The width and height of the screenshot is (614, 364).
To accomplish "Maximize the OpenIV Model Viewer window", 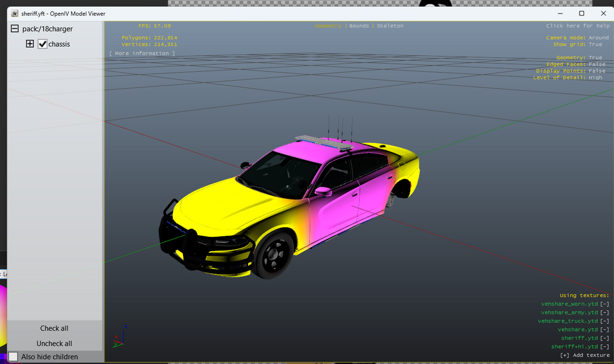I will (x=581, y=14).
